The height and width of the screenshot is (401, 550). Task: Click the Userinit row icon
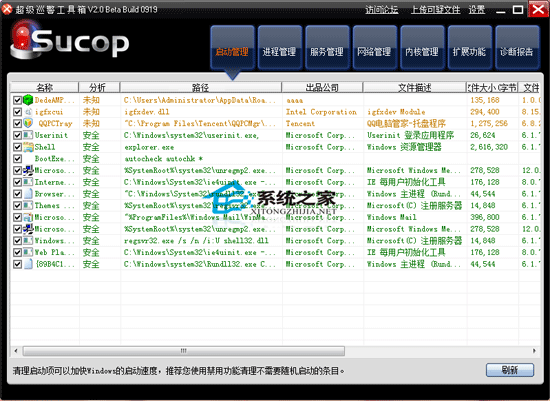(28, 135)
